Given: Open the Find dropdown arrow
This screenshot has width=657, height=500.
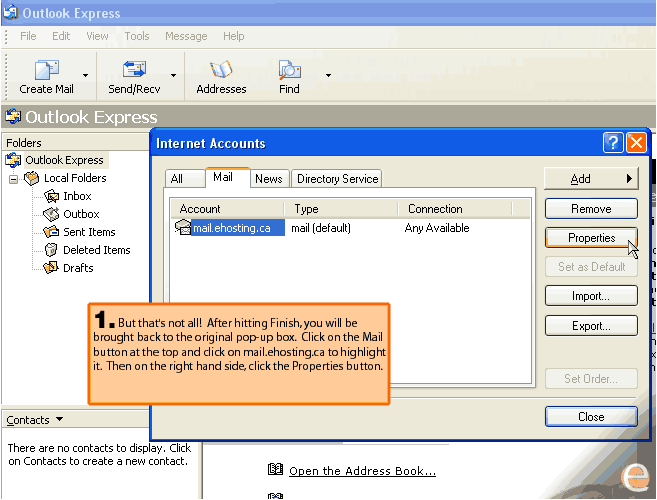Looking at the screenshot, I should point(328,75).
